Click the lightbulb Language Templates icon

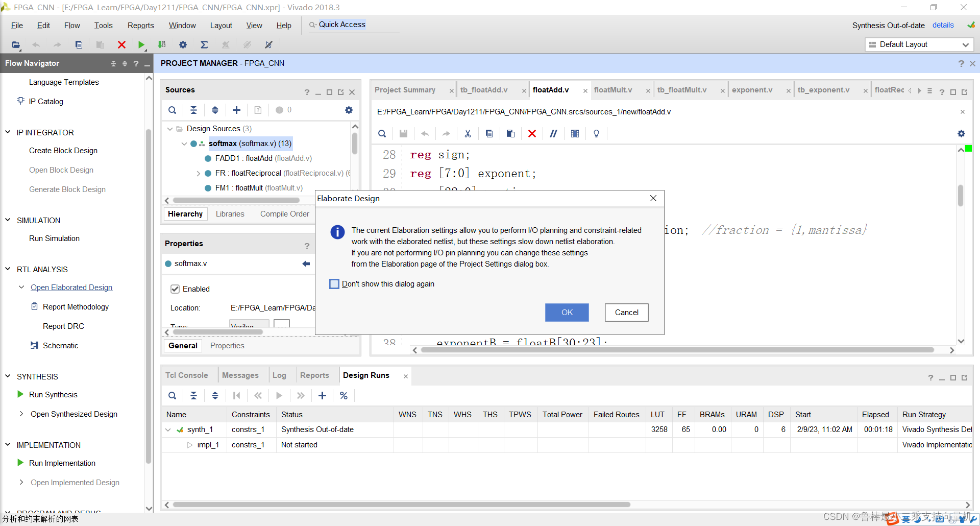point(596,134)
